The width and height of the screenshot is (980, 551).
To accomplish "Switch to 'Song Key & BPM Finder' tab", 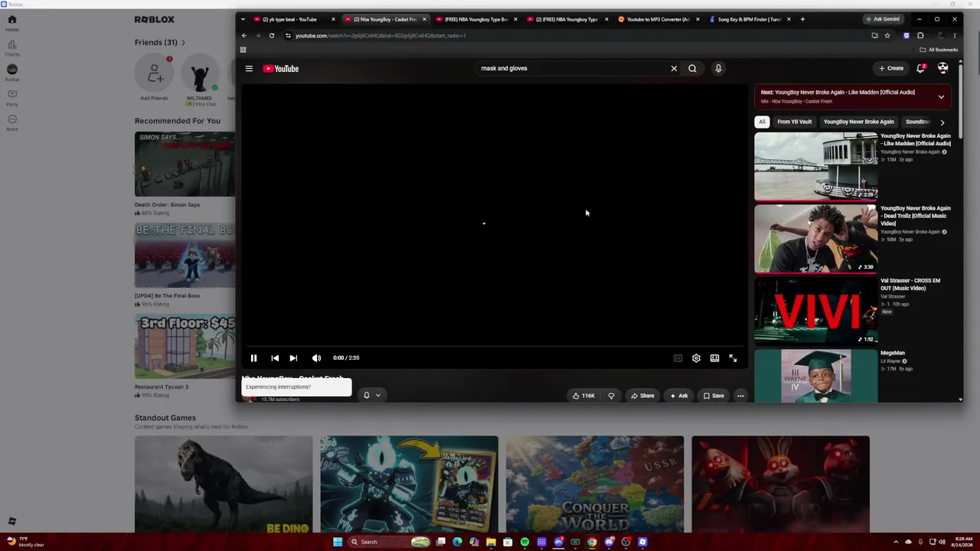I will coord(750,19).
